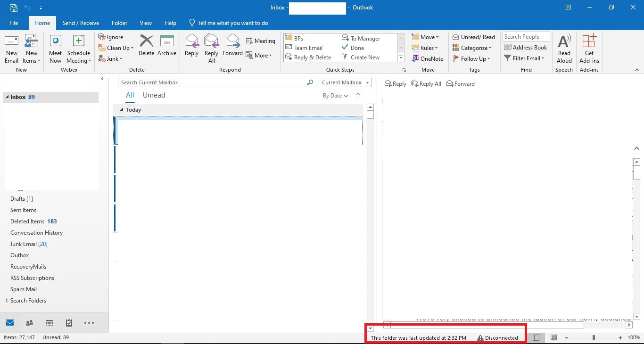Screen dimensions: 644x344
Task: Open the Categorize menu
Action: pyautogui.click(x=472, y=48)
